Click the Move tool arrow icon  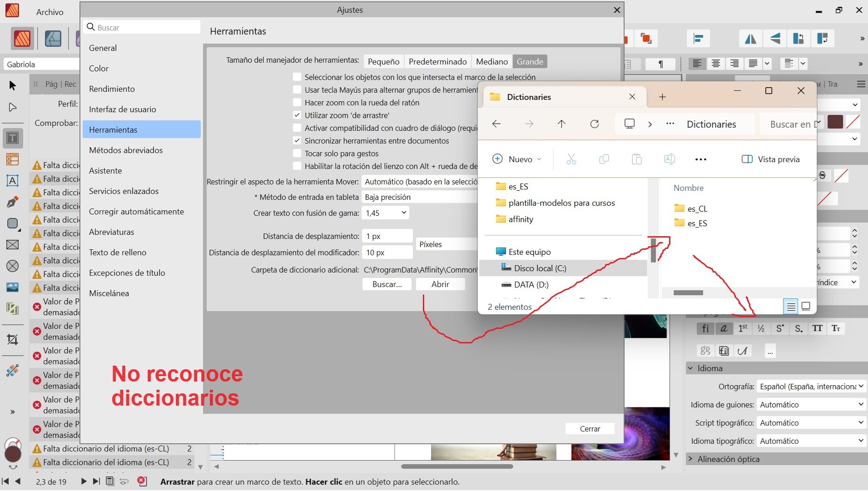[13, 85]
